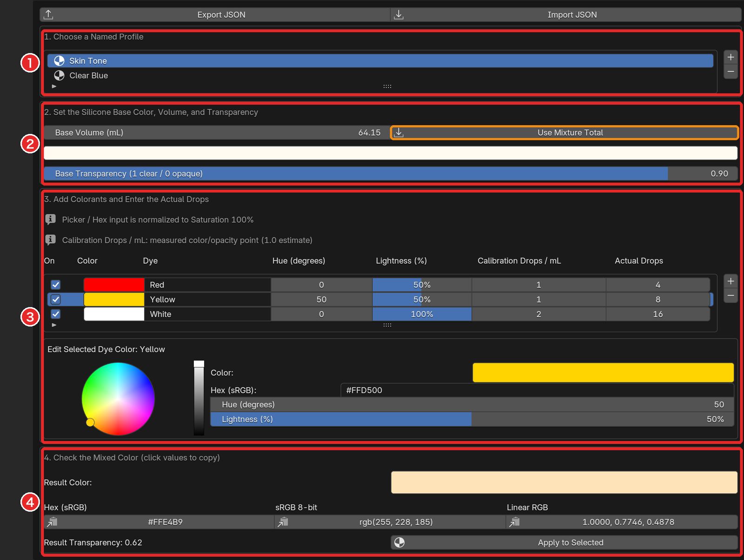Disable the White dye checkbox

pos(56,314)
